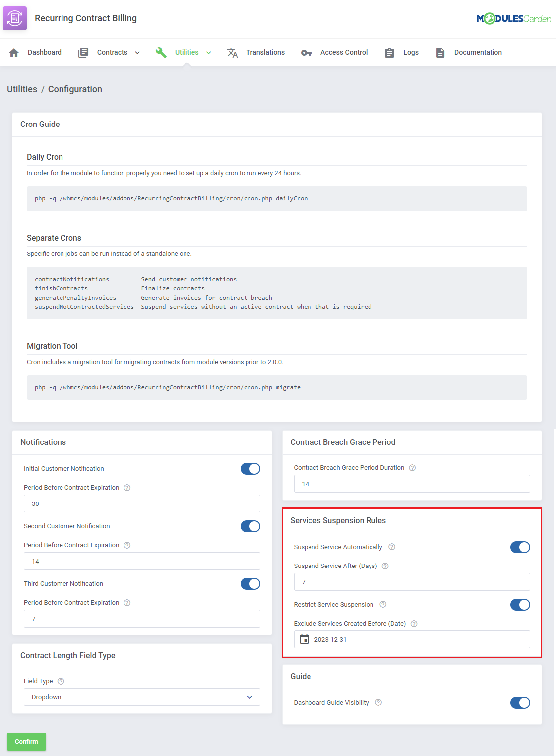
Task: Disable Suspend Service Automatically switch
Action: [520, 547]
